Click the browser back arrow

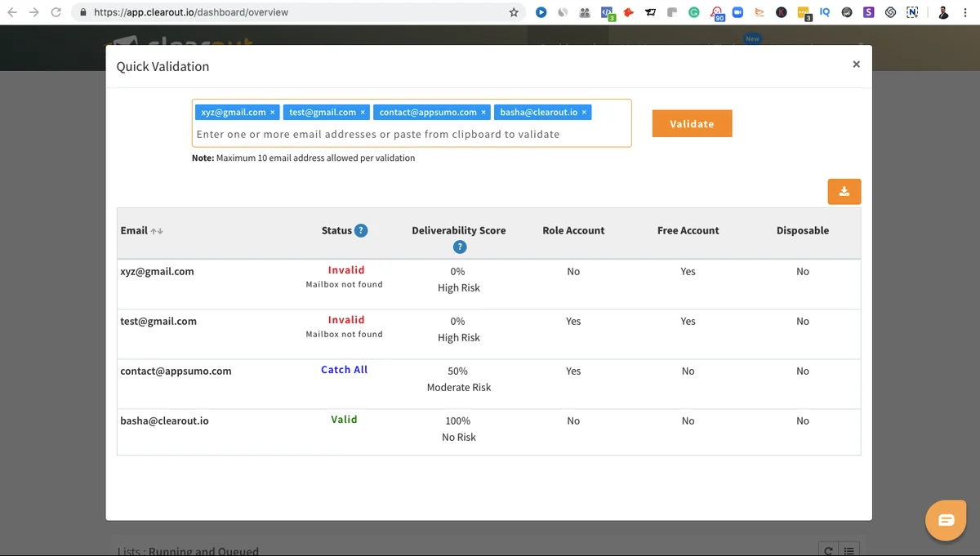click(x=12, y=12)
